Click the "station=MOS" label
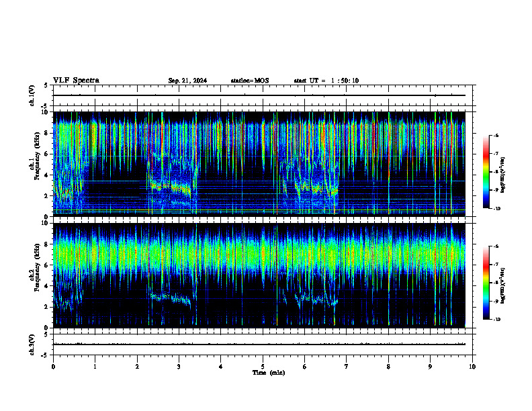The width and height of the screenshot is (532, 411). click(250, 81)
